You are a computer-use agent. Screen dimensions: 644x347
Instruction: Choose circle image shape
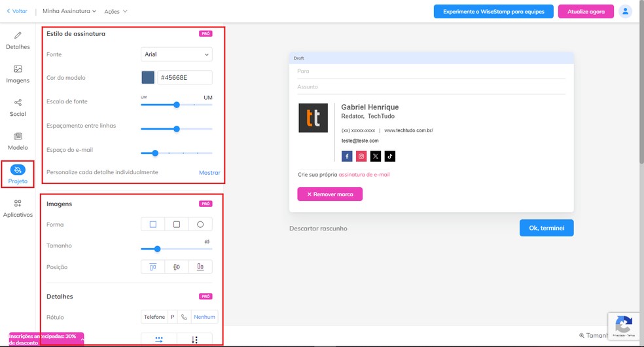(x=200, y=224)
